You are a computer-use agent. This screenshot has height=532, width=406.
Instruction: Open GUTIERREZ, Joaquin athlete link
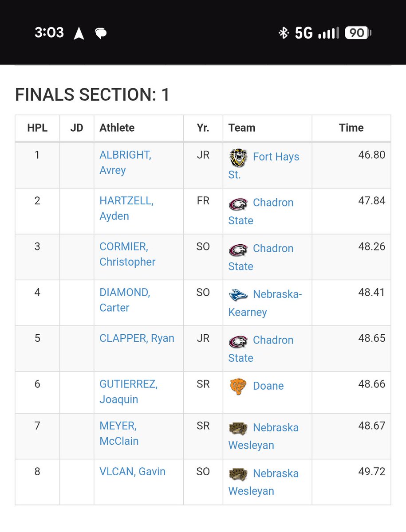[x=129, y=391]
